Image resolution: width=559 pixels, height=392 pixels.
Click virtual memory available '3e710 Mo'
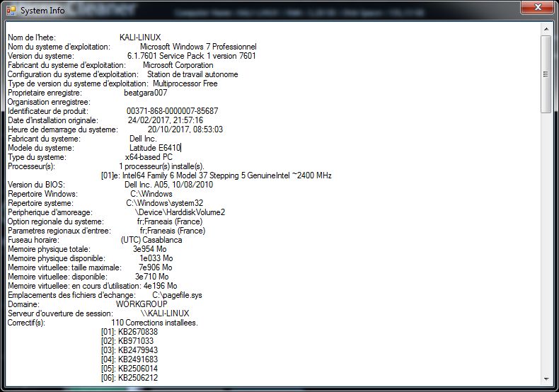pyautogui.click(x=152, y=277)
